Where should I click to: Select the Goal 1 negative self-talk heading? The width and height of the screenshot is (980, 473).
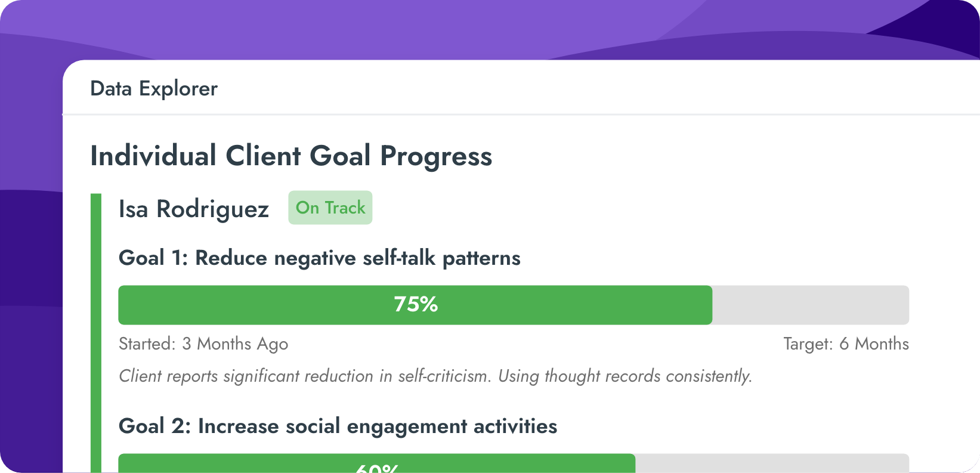click(x=319, y=258)
